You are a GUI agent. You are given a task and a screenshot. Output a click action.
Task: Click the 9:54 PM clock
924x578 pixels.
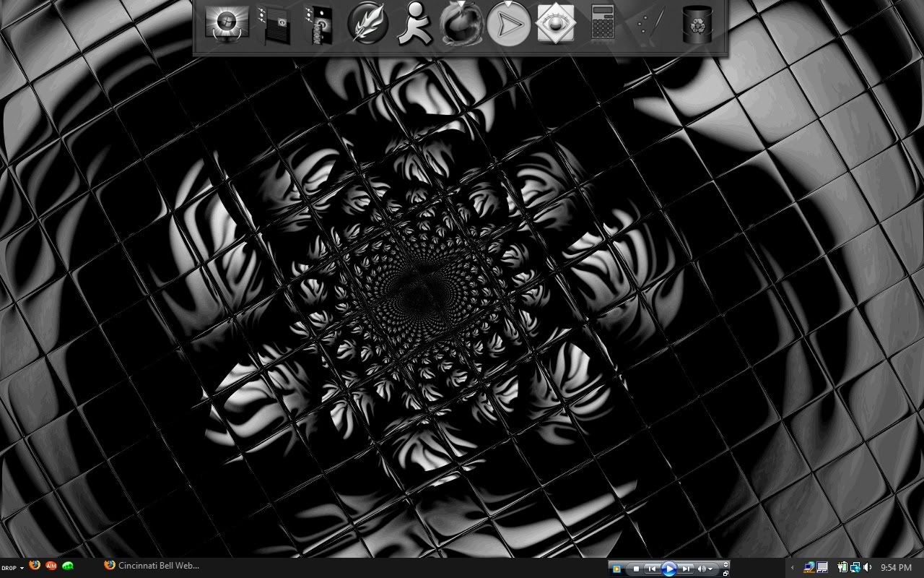click(x=896, y=567)
